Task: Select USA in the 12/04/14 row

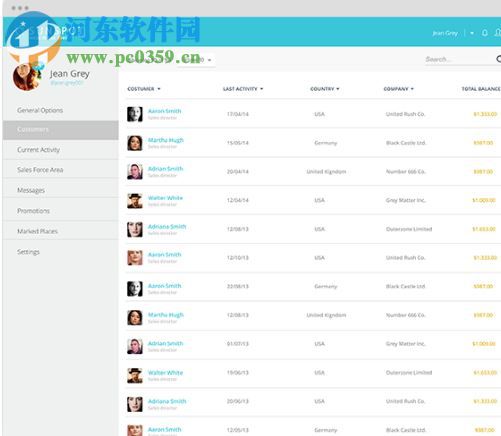Action: (319, 200)
